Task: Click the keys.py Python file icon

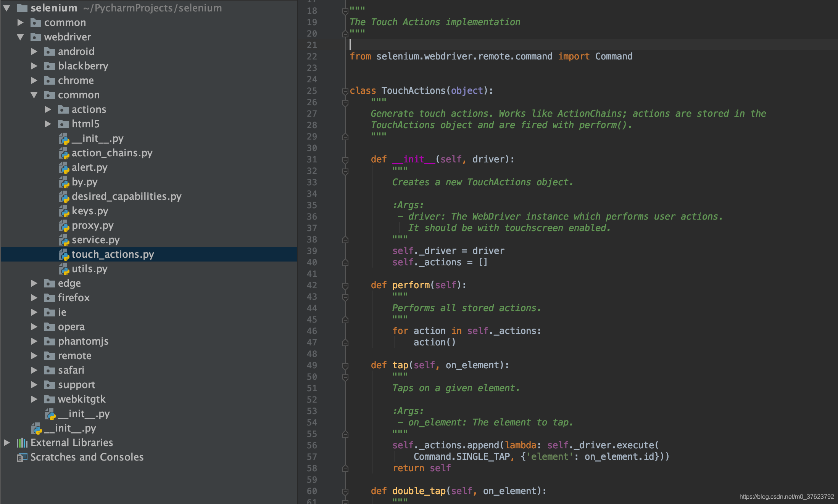Action: (x=64, y=211)
